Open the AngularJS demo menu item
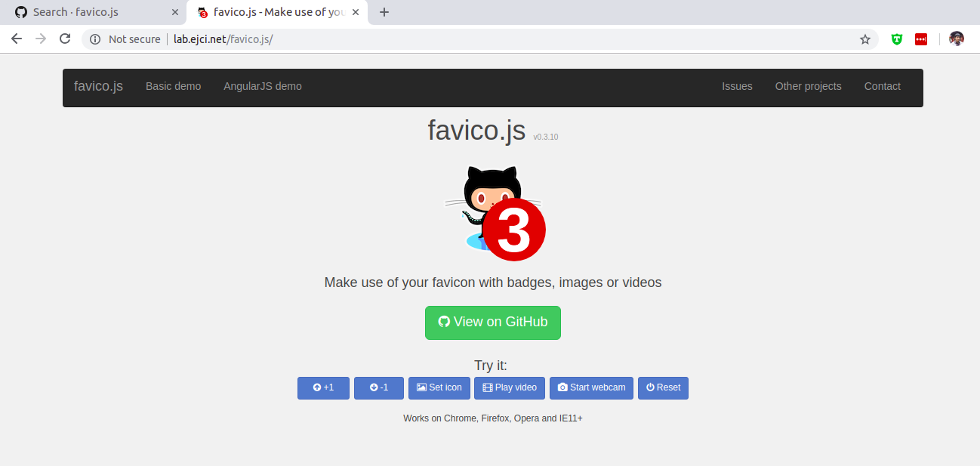 (262, 86)
